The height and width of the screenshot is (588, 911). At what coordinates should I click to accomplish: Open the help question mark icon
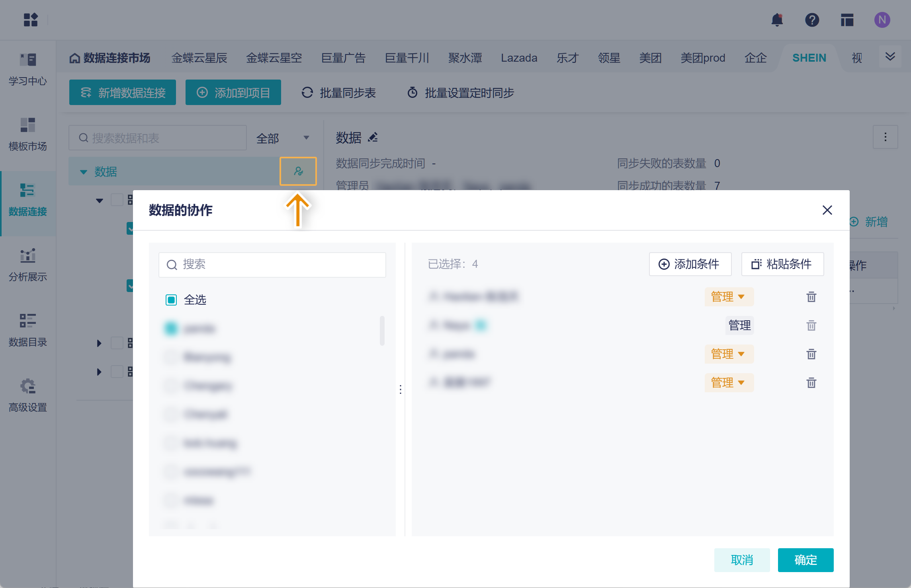click(812, 20)
